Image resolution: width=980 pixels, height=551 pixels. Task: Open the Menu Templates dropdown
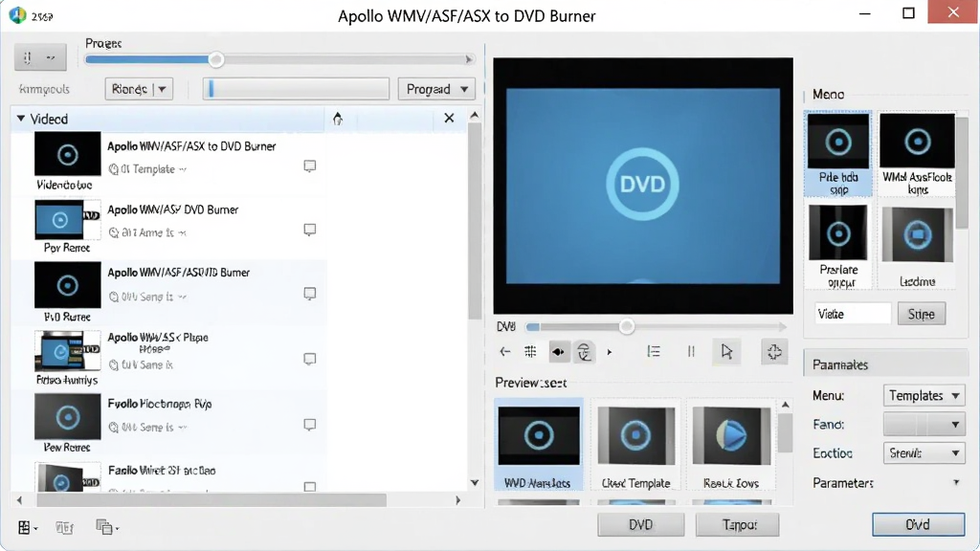(924, 395)
